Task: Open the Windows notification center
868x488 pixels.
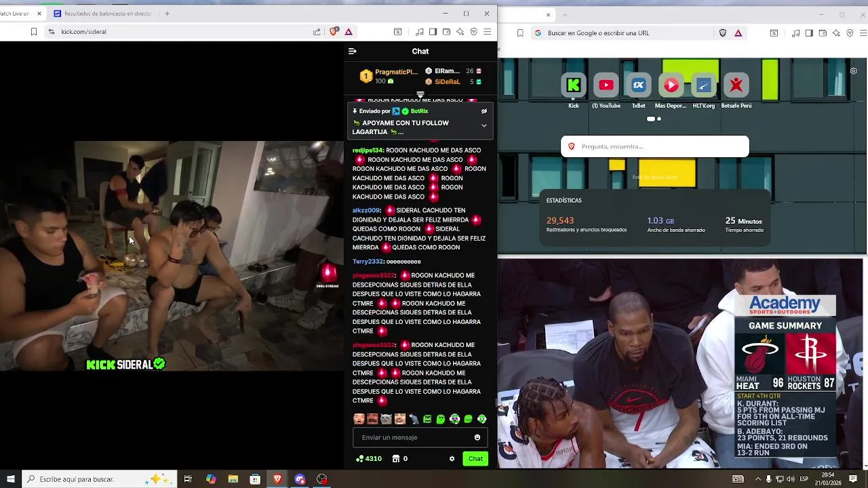Action: click(853, 479)
